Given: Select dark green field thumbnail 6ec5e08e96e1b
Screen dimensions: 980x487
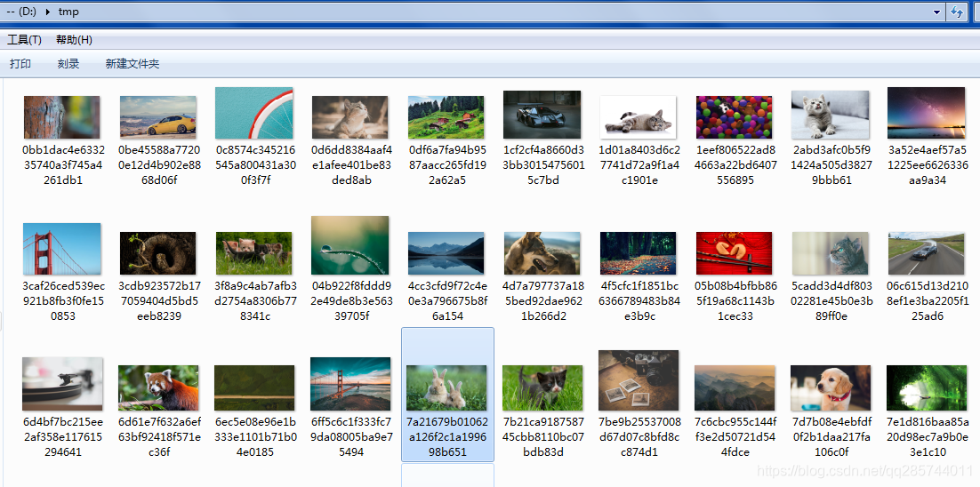Looking at the screenshot, I should coord(253,387).
